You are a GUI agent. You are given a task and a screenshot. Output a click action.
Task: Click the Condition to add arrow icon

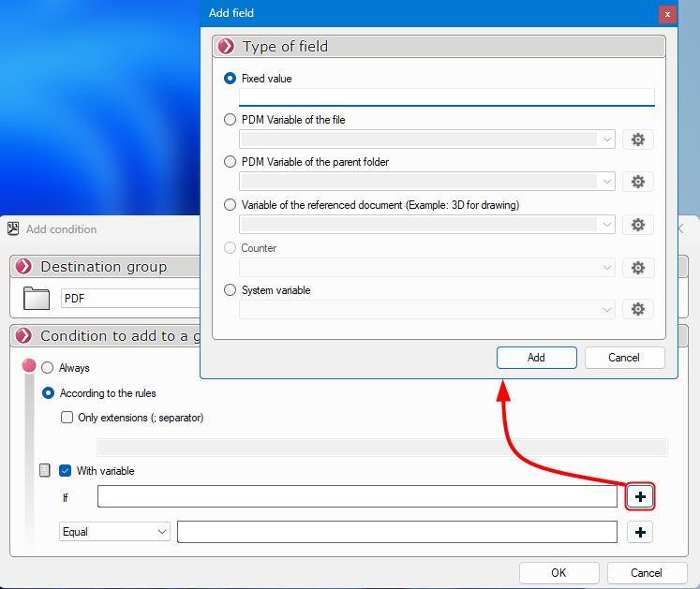23,335
